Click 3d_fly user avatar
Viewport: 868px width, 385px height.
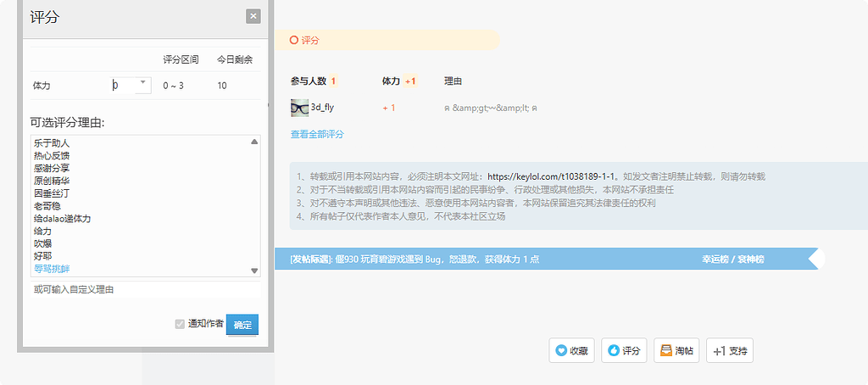click(x=299, y=108)
